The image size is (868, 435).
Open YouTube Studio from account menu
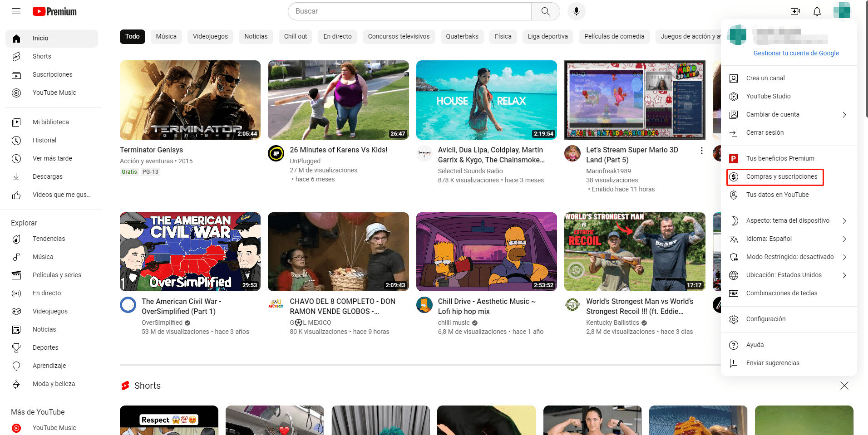tap(789, 96)
